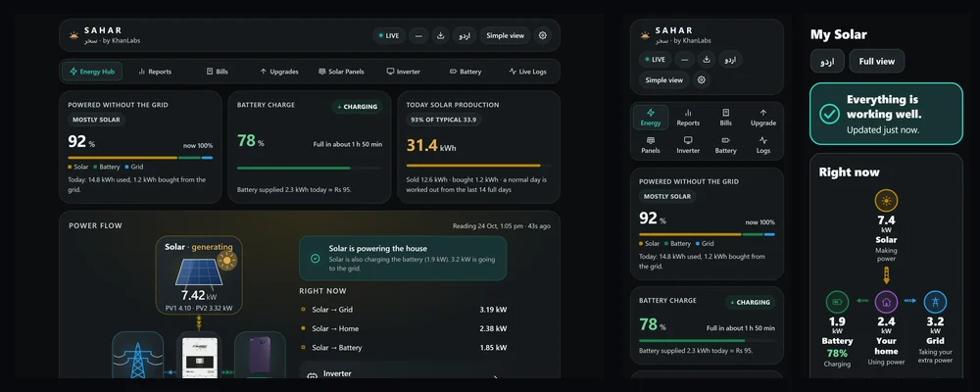Image resolution: width=980 pixels, height=392 pixels.
Task: Click the purple home icon in the My Solar diagram
Action: [886, 302]
